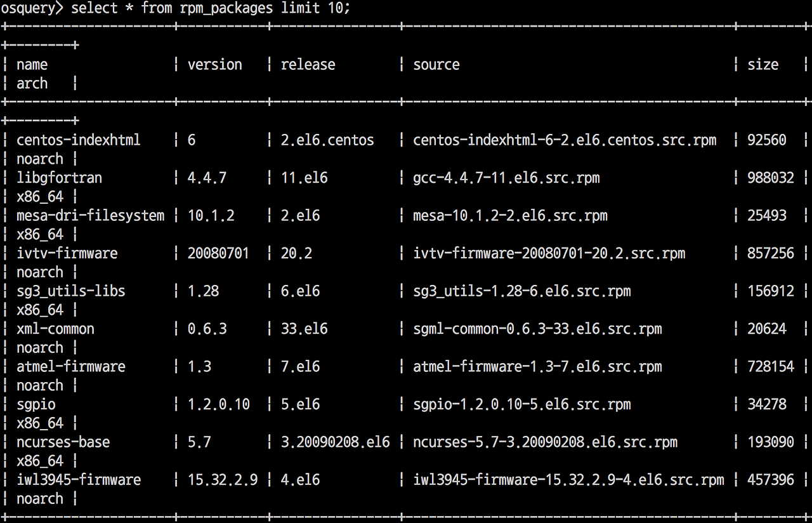The width and height of the screenshot is (812, 523).
Task: Click the "release" column header
Action: point(308,65)
